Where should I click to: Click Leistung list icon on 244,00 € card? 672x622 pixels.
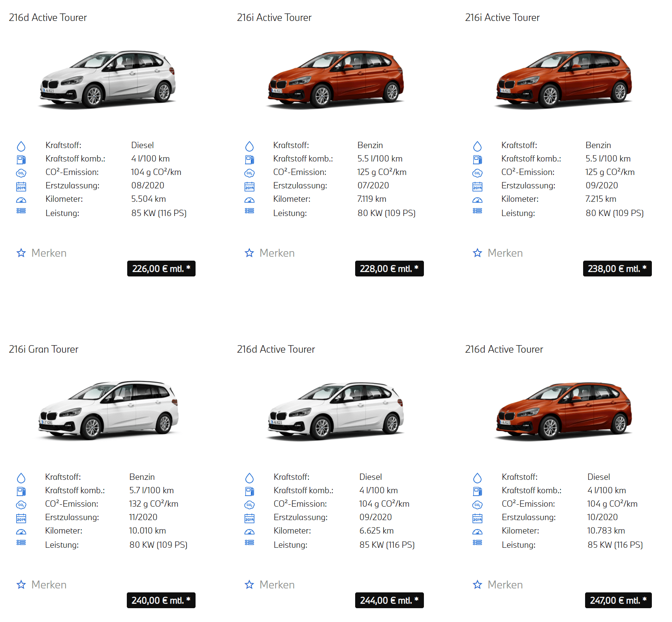point(249,543)
